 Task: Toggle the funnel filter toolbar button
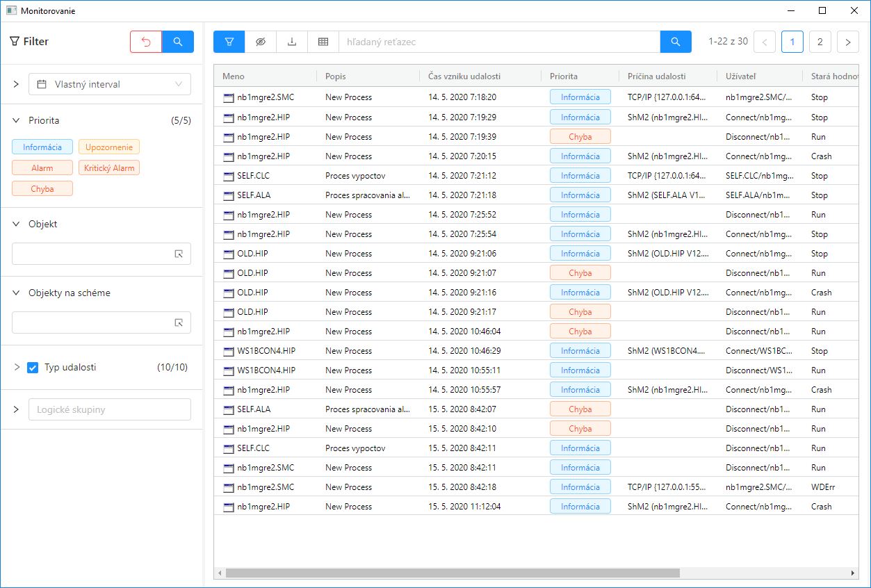tap(229, 42)
